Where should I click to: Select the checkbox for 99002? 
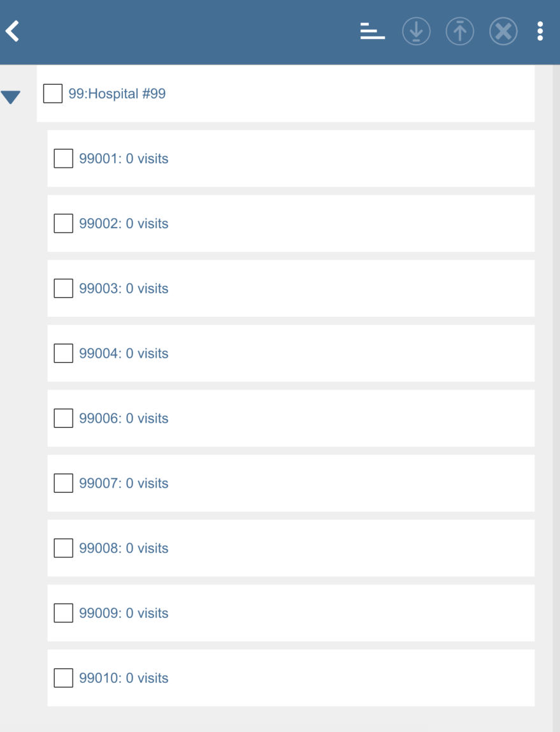pyautogui.click(x=64, y=224)
